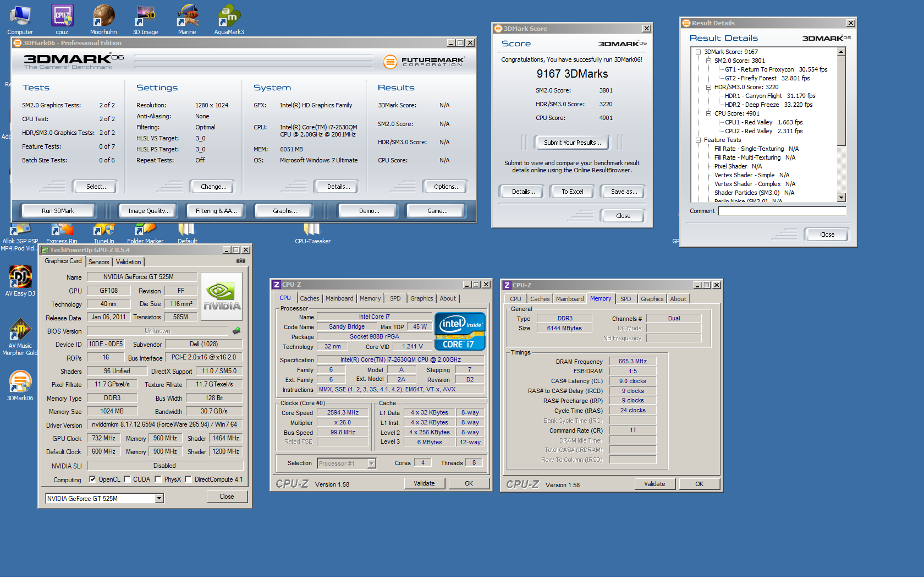924x578 pixels.
Task: Open Graphics tab in CPU-Z Memory window
Action: 652,299
